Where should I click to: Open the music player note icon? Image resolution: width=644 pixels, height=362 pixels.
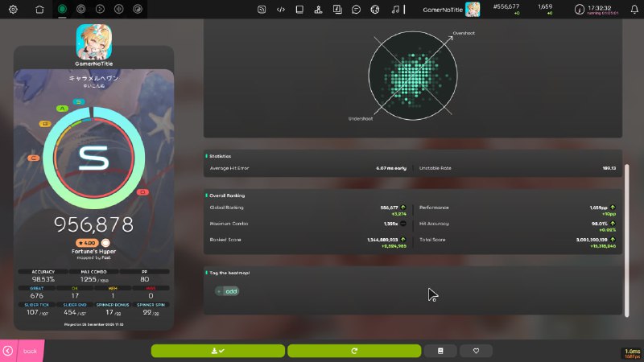click(394, 10)
